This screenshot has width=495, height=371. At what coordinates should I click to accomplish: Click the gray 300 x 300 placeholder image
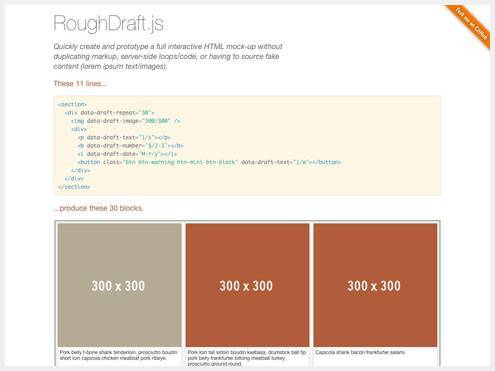pyautogui.click(x=119, y=285)
